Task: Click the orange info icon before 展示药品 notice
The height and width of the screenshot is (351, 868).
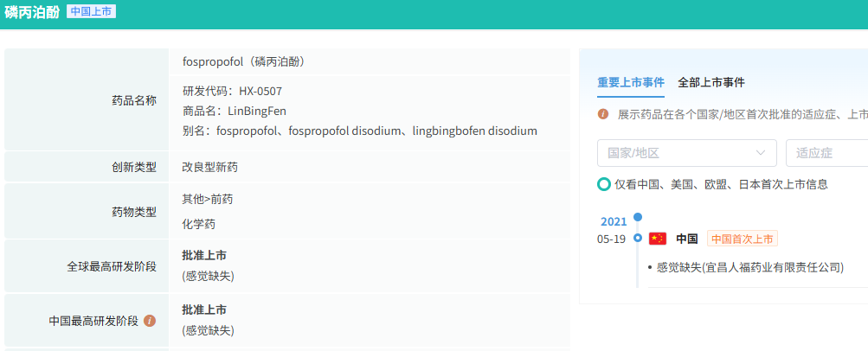Action: pos(603,114)
